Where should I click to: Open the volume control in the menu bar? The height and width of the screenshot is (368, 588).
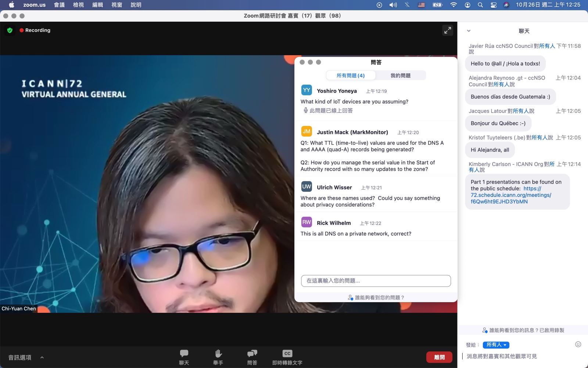(x=393, y=5)
